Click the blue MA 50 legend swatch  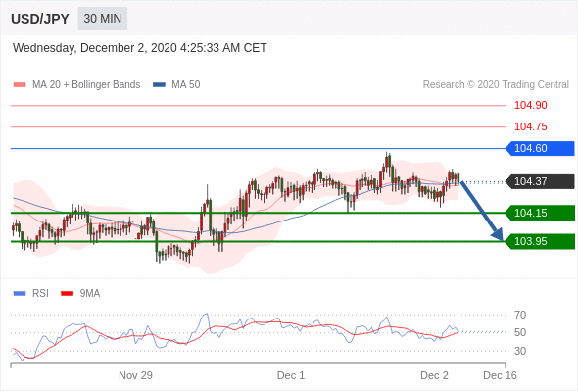(x=159, y=85)
